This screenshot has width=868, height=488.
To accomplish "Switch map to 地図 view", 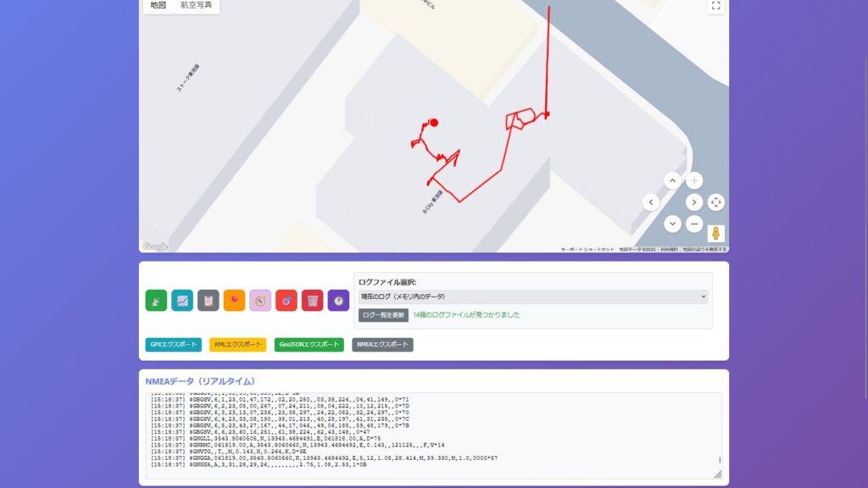I will pos(158,5).
